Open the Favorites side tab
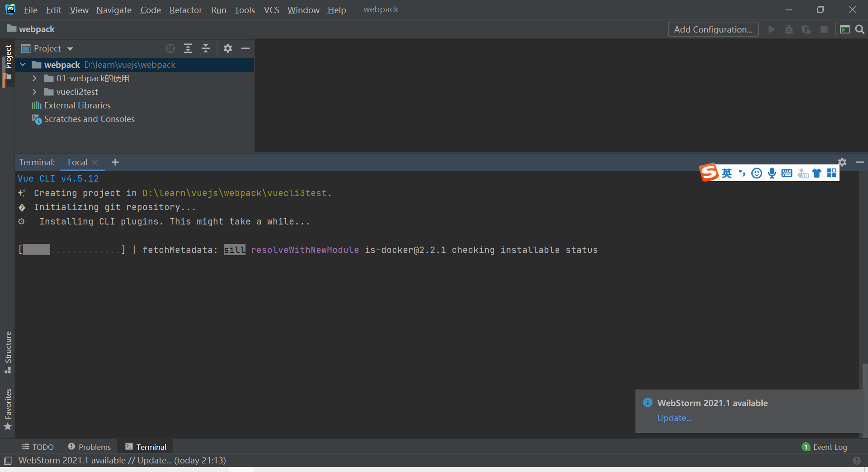The image size is (868, 472). 8,409
